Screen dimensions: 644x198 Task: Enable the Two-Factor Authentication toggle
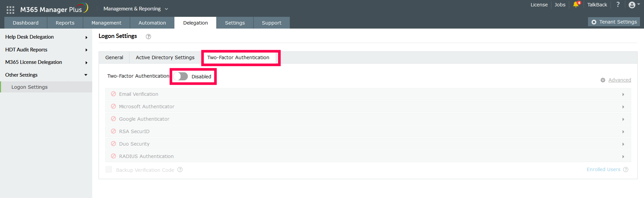[x=180, y=76]
